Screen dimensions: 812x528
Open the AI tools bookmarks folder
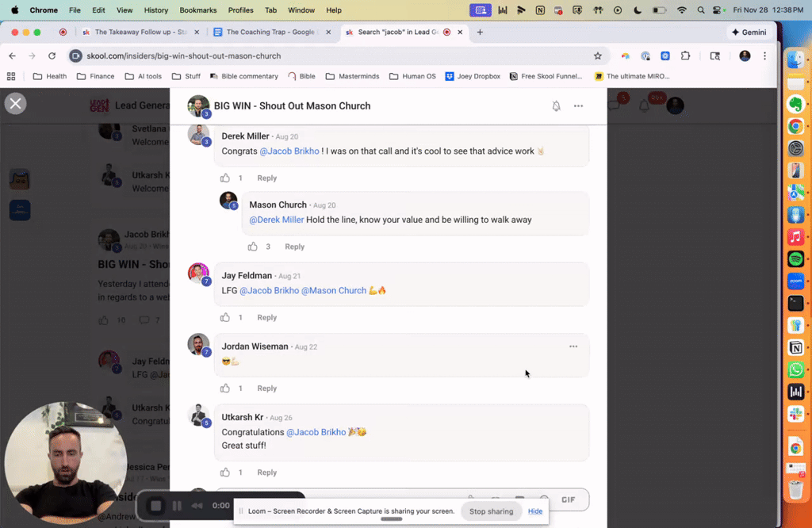144,77
